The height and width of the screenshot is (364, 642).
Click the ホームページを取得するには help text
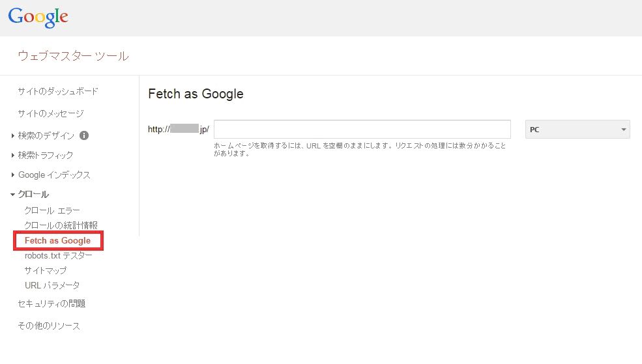pos(360,149)
